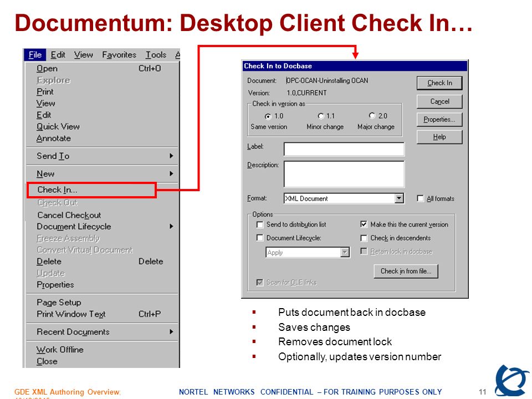
Task: Click the Help button in dialog
Action: click(439, 137)
